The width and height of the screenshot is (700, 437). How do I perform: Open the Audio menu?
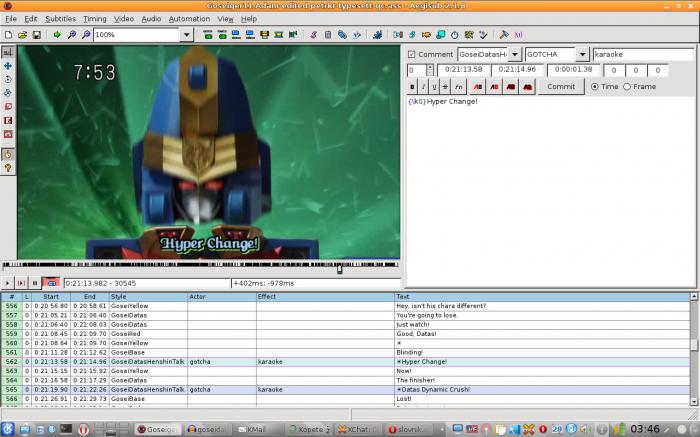click(151, 19)
